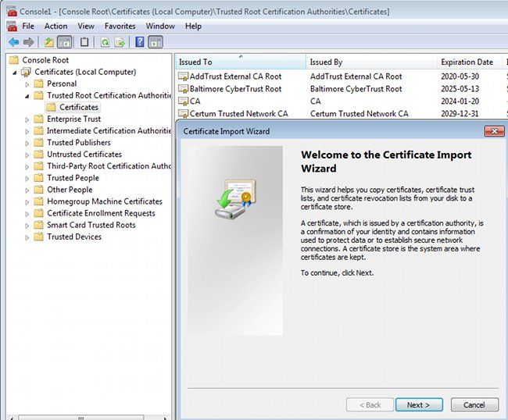This screenshot has height=420, width=508.
Task: Toggle Show/Hide Console Tree toolbar icon
Action: point(64,42)
